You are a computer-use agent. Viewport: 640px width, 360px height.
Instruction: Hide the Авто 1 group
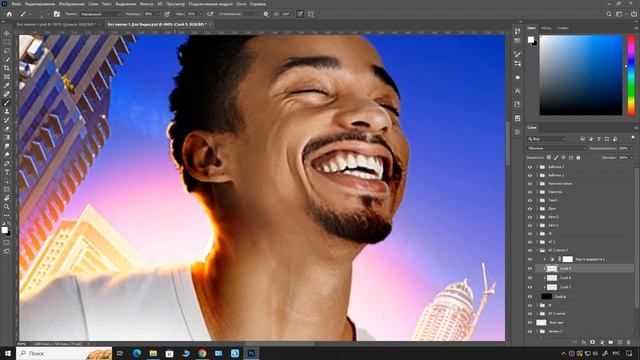530,225
